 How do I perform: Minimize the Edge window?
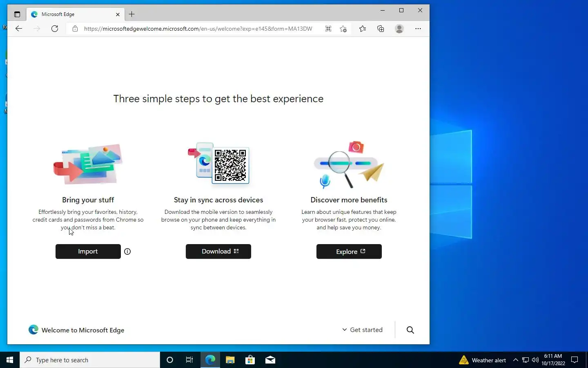383,10
